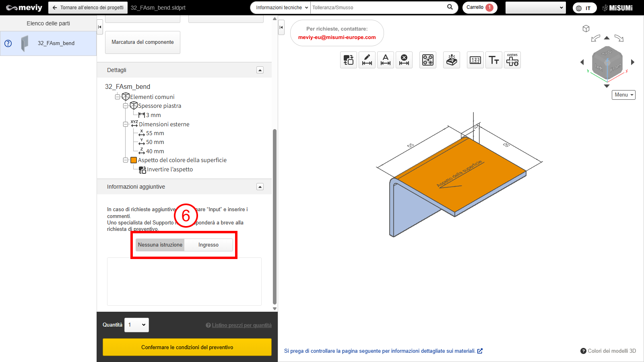
Task: Collapse the Dettagli section
Action: point(260,70)
